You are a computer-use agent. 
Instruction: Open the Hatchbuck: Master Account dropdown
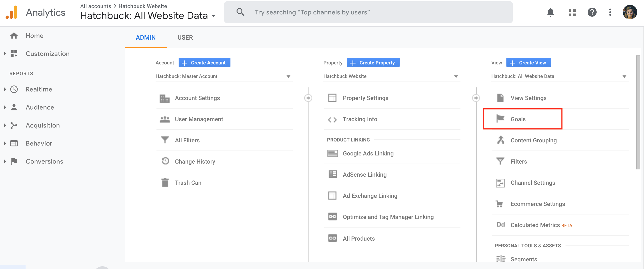click(224, 76)
